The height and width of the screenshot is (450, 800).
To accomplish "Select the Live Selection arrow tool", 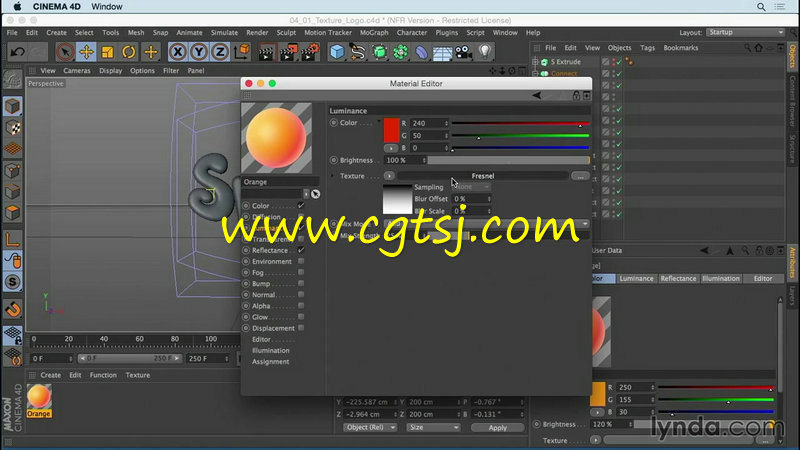I will click(65, 52).
